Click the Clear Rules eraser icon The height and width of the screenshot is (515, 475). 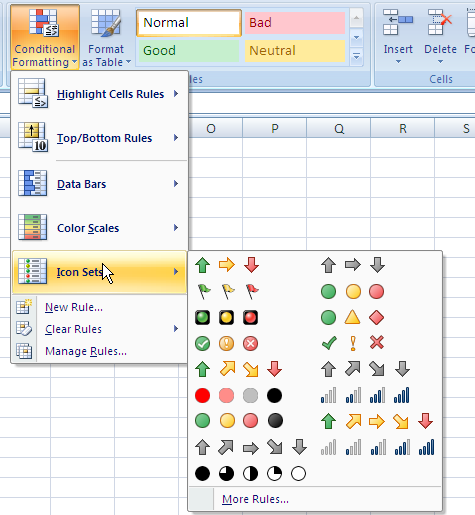[24, 329]
